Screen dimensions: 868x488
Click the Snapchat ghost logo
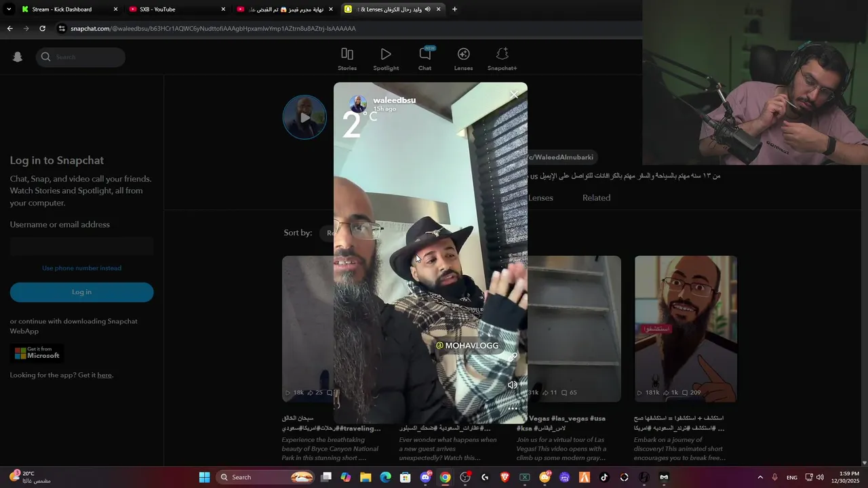point(18,57)
